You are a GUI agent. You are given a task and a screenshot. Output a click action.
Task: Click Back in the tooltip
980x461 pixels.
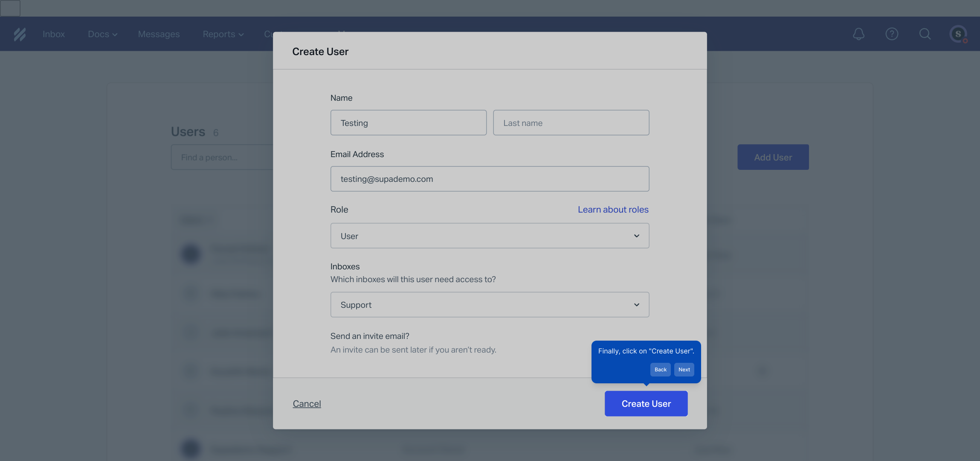660,370
